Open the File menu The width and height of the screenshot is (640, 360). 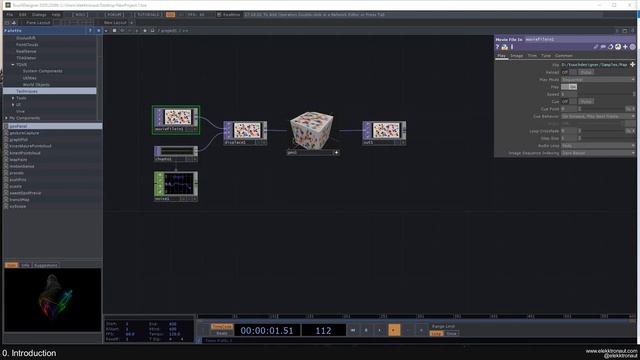pyautogui.click(x=10, y=15)
